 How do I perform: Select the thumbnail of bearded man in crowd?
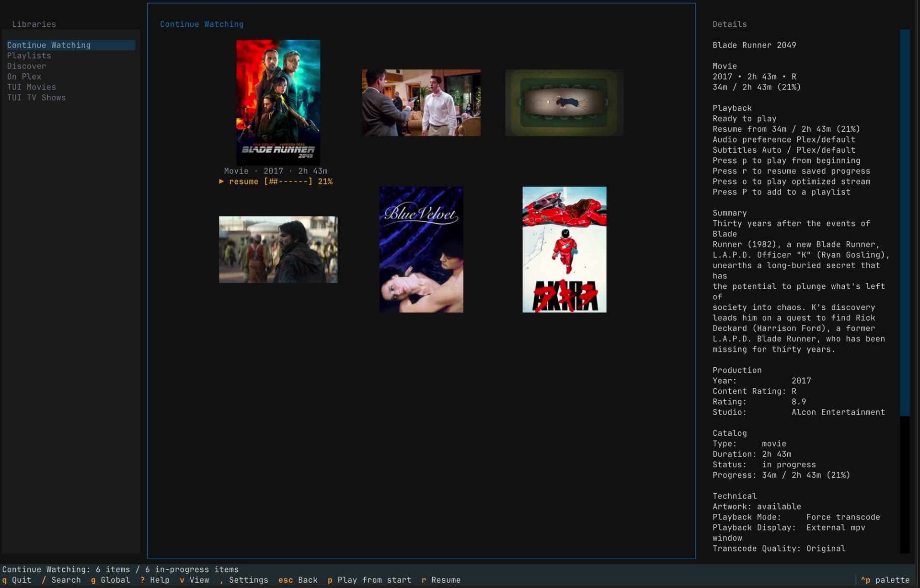[278, 249]
